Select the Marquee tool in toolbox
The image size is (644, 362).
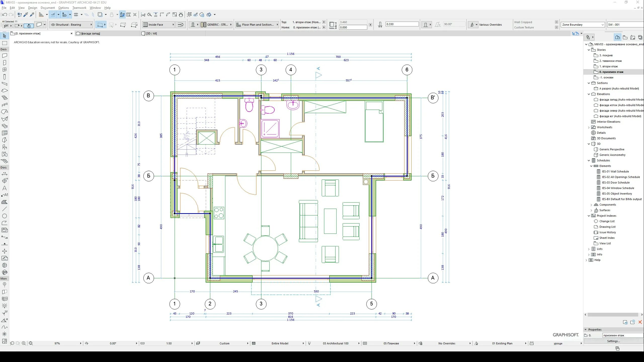click(5, 43)
